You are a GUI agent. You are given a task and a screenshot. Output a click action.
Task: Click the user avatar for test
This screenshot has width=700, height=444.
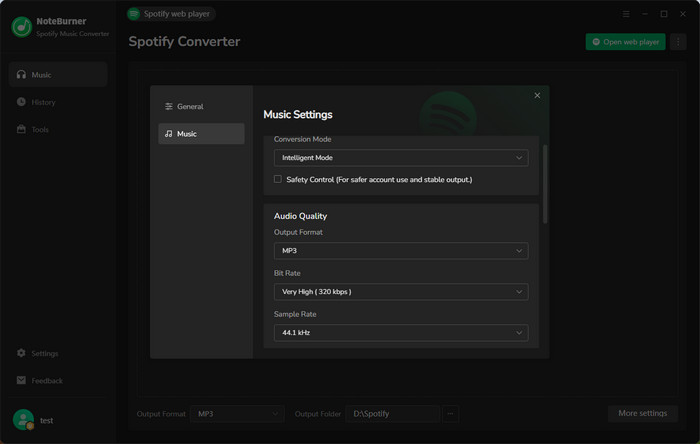[23, 420]
